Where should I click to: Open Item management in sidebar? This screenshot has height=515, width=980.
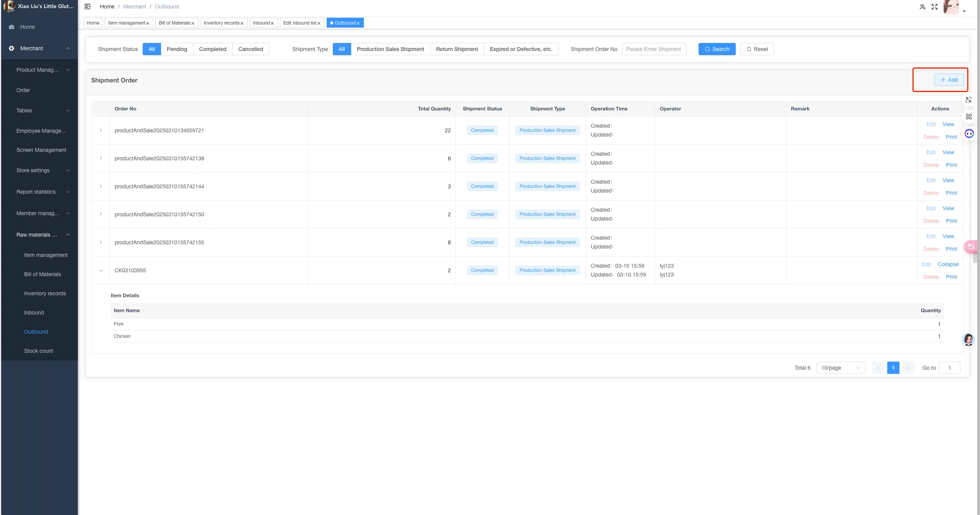[x=46, y=255]
